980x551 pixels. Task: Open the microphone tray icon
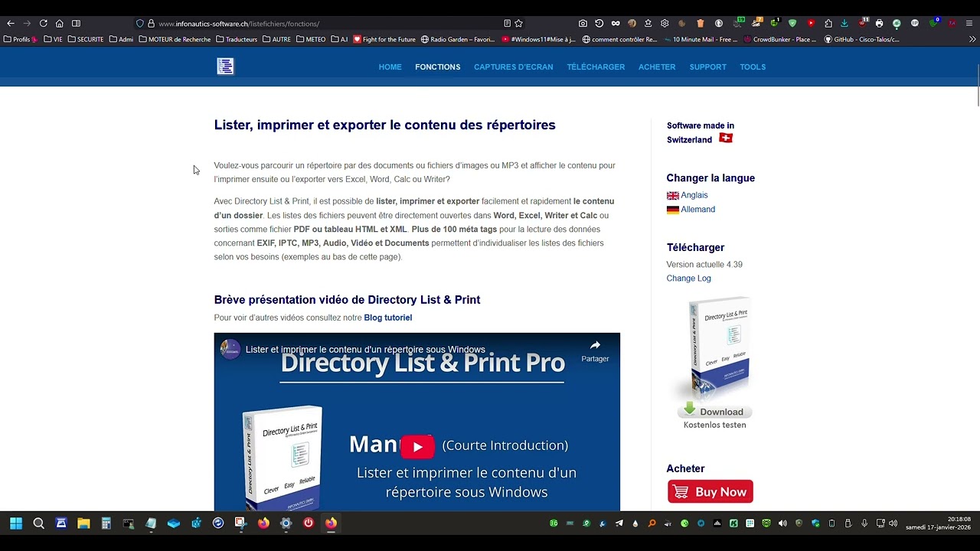click(864, 523)
